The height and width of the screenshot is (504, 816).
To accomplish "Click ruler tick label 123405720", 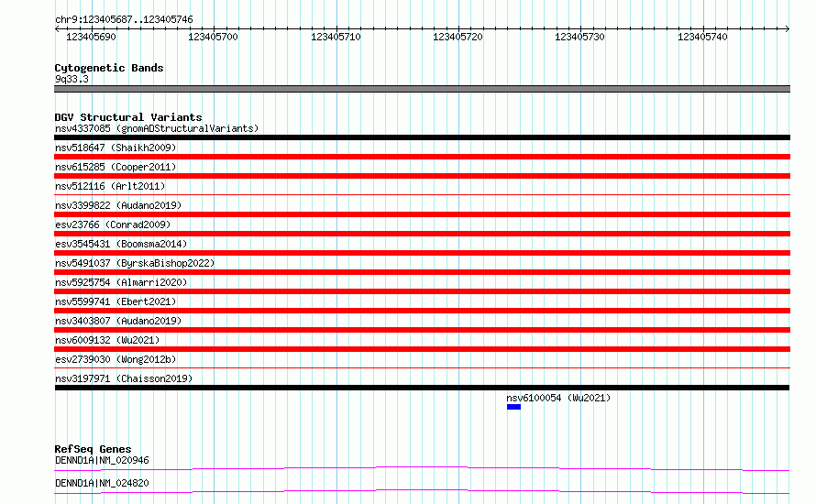I will click(x=458, y=37).
